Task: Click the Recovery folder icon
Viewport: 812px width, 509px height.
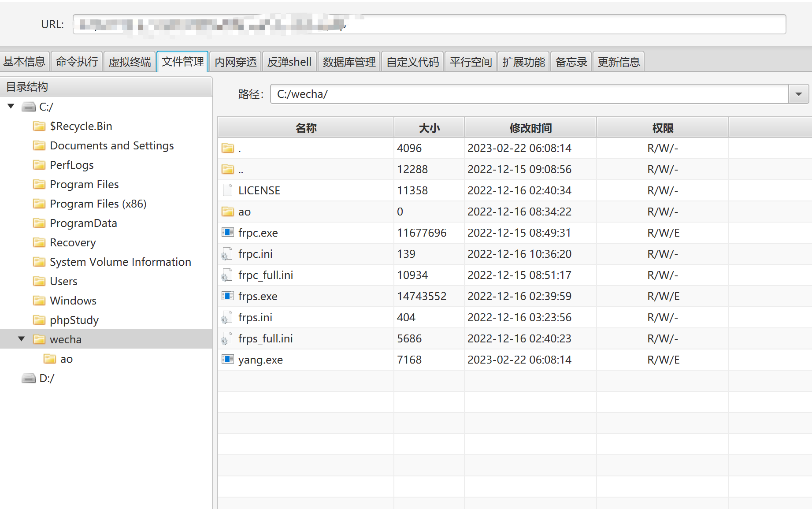Action: [x=39, y=242]
